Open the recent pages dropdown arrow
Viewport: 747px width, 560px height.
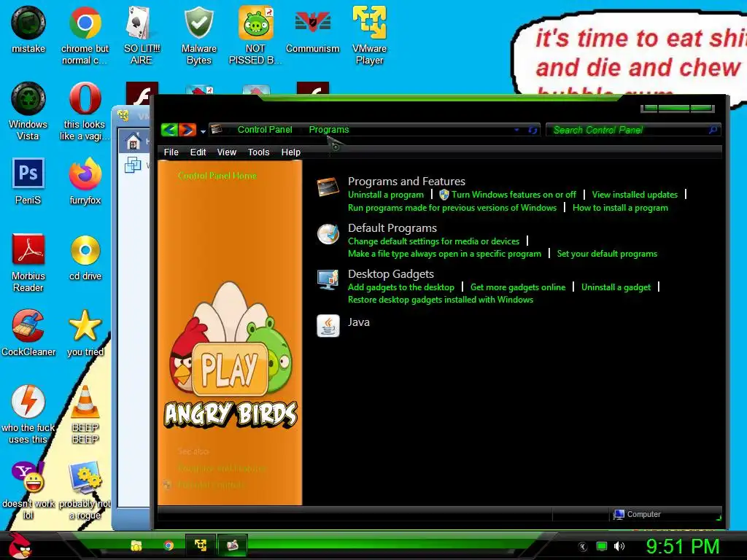click(203, 131)
